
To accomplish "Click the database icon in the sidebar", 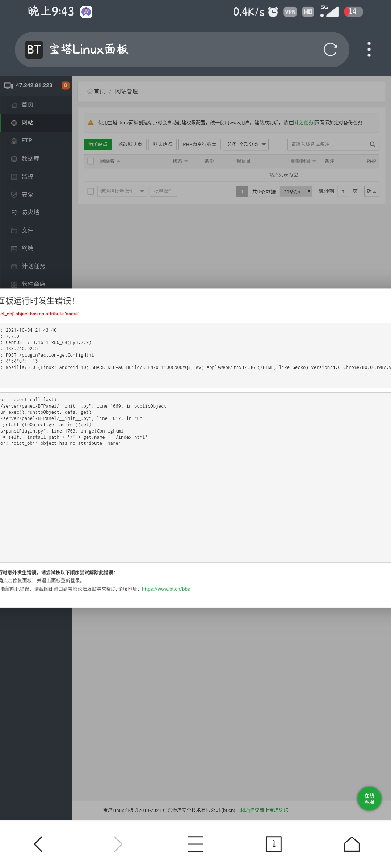I will pyautogui.click(x=14, y=159).
